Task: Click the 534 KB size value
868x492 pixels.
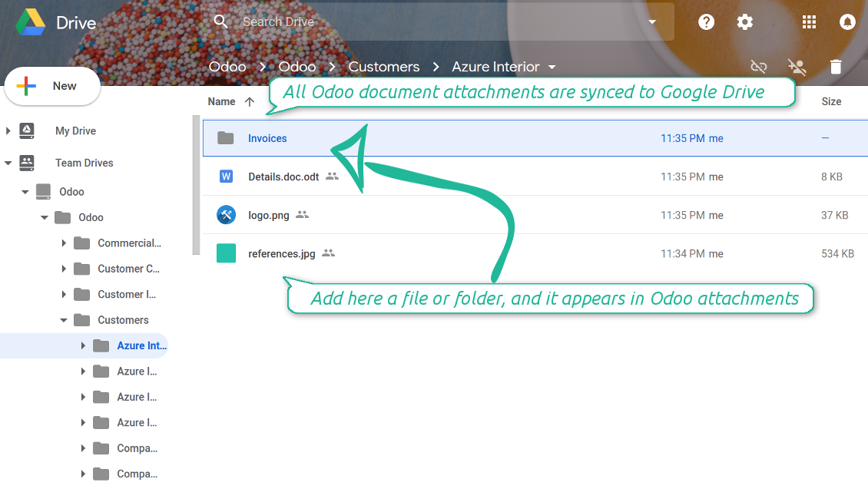Action: click(837, 253)
